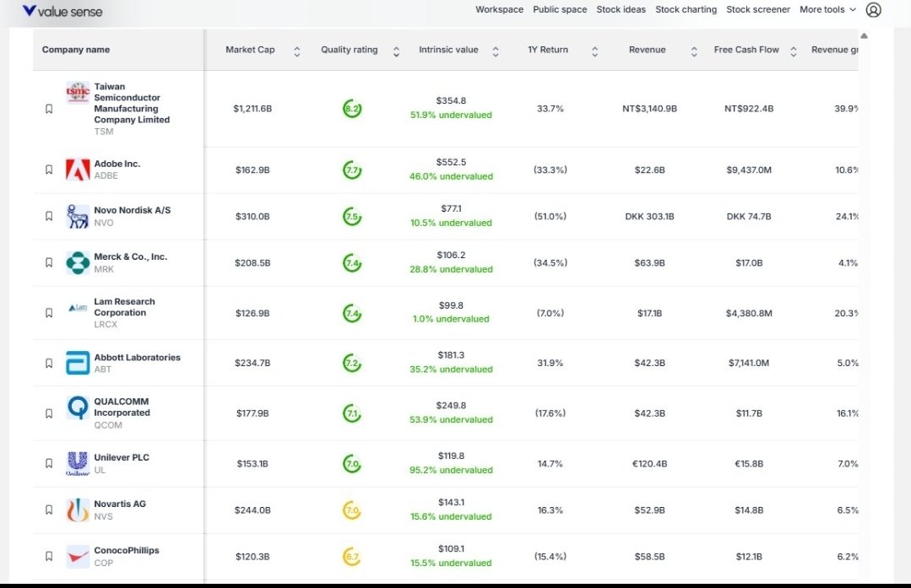
Task: Bookmark the Merck & Co. row
Action: pos(49,262)
